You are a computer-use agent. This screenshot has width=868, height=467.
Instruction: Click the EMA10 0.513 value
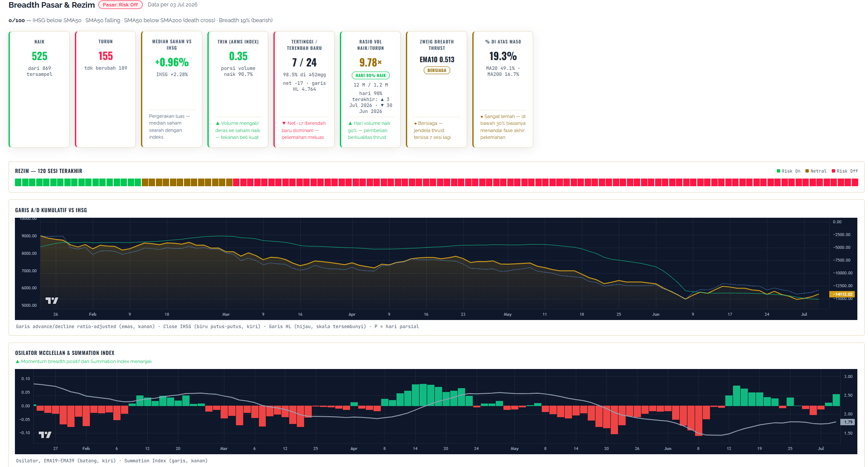(x=437, y=60)
